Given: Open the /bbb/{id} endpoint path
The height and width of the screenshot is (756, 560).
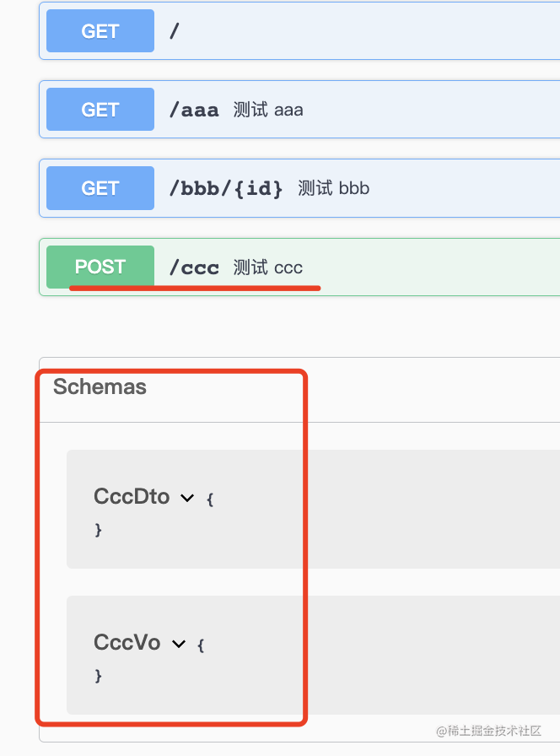Looking at the screenshot, I should (x=226, y=188).
